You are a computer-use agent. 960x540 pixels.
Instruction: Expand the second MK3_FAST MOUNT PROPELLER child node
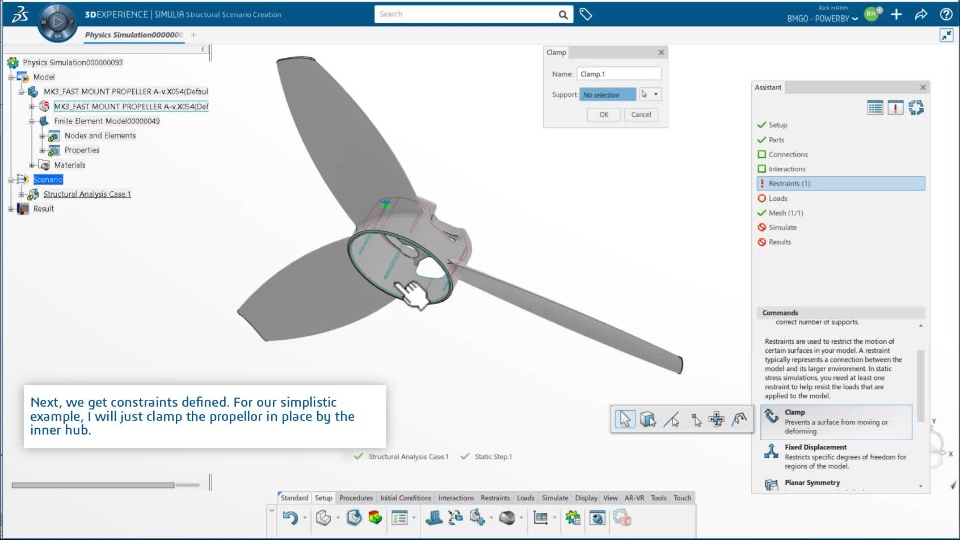coord(32,107)
